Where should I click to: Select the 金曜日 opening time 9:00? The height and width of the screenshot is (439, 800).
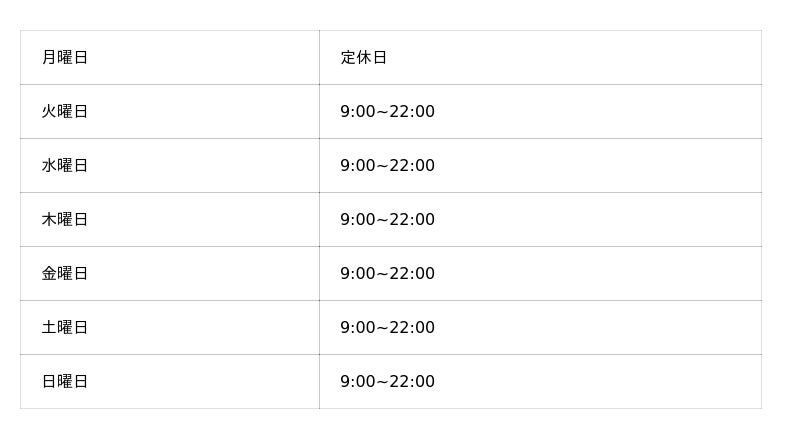click(357, 274)
